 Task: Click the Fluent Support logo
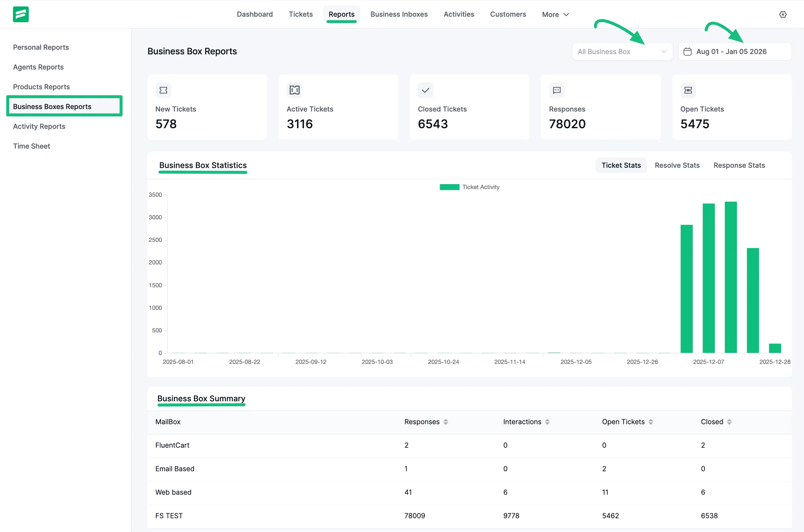pos(20,14)
